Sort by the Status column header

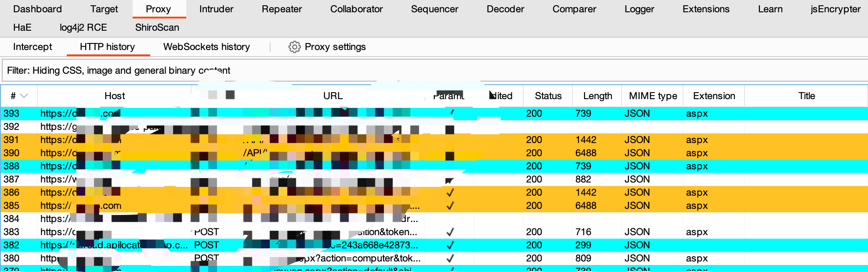548,96
